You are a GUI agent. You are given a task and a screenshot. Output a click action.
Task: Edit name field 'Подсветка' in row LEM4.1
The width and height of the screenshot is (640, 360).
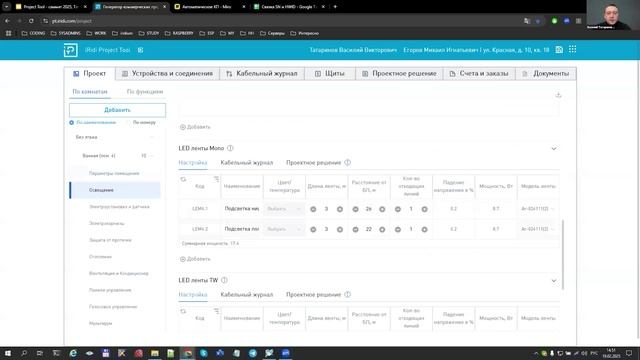click(242, 209)
